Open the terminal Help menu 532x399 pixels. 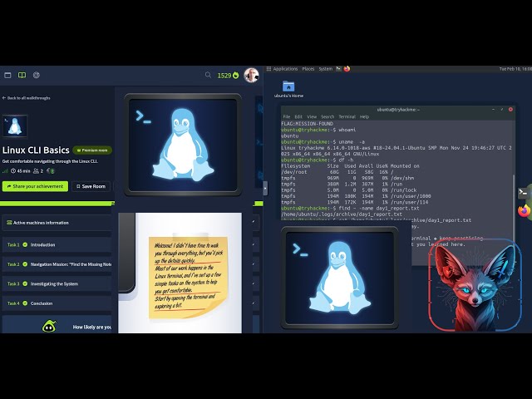click(x=364, y=116)
